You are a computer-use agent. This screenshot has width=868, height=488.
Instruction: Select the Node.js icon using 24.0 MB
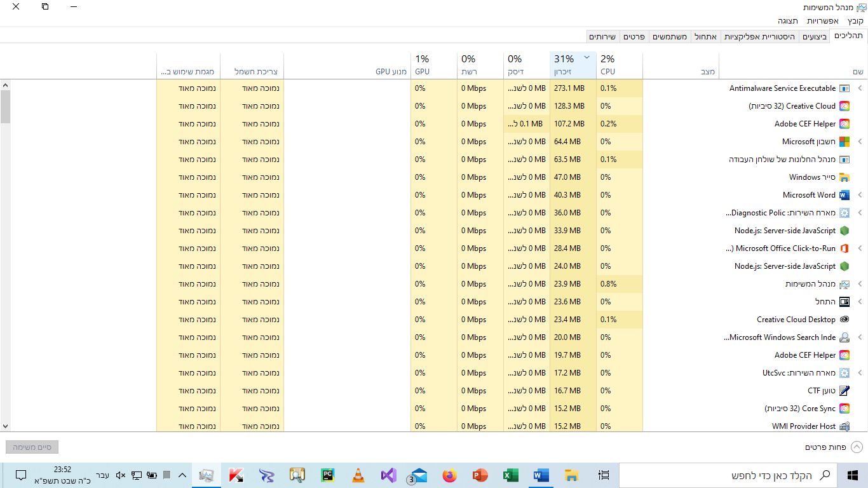click(x=844, y=266)
